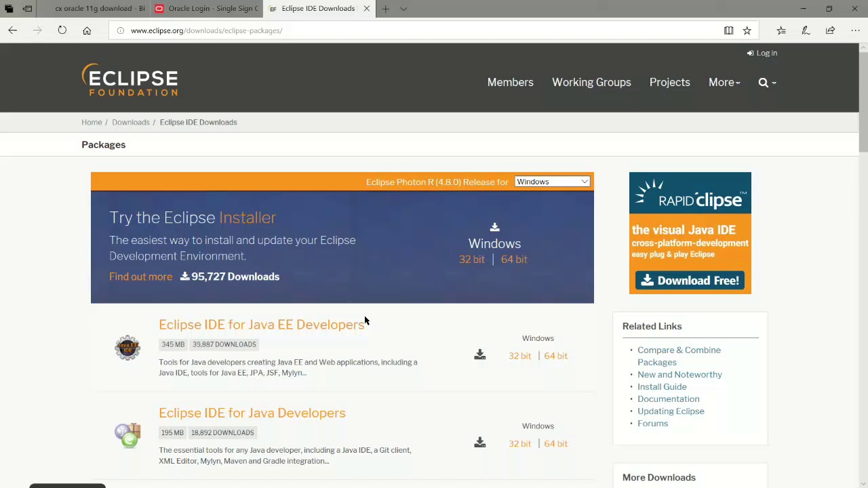Open browser Settings and more menu

pos(855,30)
